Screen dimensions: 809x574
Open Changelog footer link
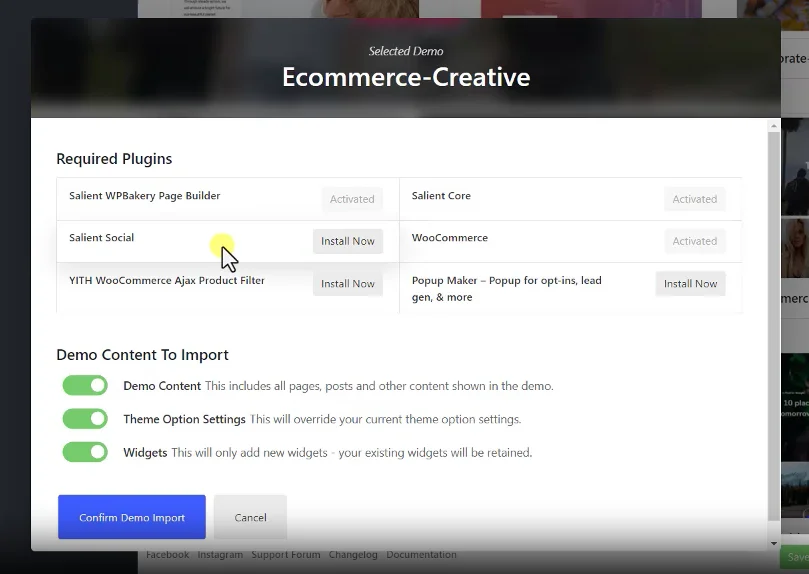(353, 555)
